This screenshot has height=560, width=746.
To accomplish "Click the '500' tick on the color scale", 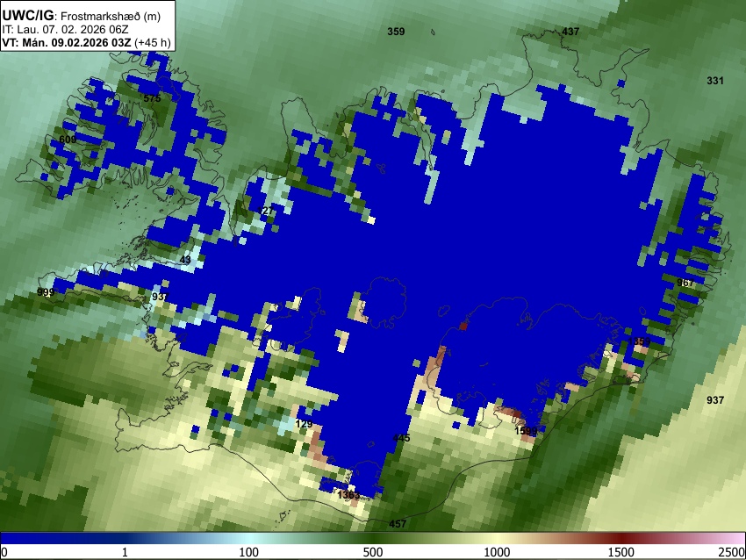I will tap(372, 552).
